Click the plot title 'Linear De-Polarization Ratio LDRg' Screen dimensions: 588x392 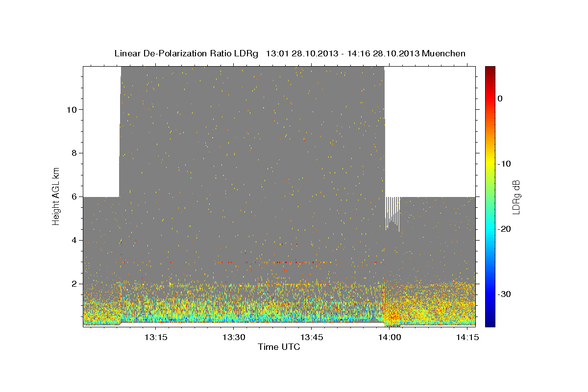(186, 53)
